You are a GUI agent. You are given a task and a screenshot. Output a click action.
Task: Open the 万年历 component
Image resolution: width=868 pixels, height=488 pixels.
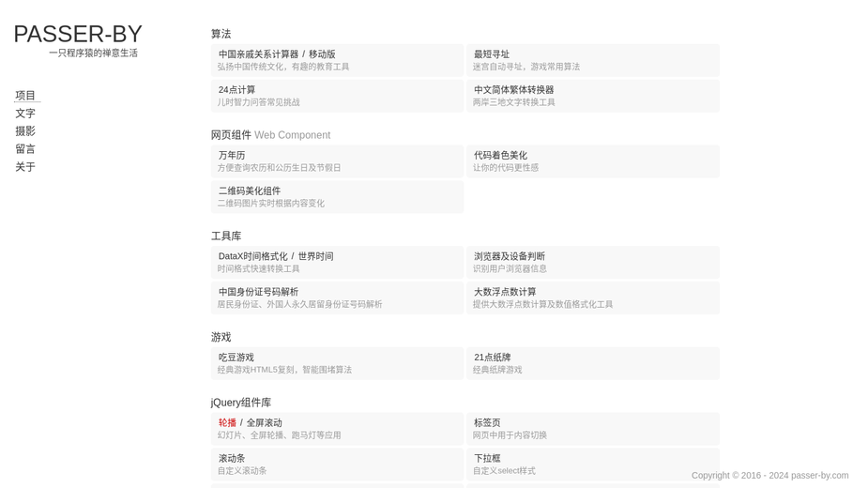click(337, 161)
